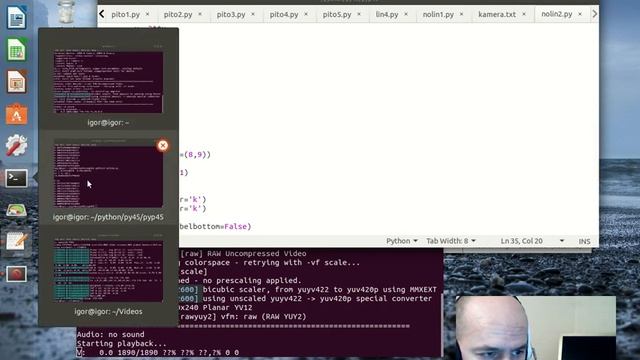
Task: Close the pito1.py tab
Action: (147, 14)
